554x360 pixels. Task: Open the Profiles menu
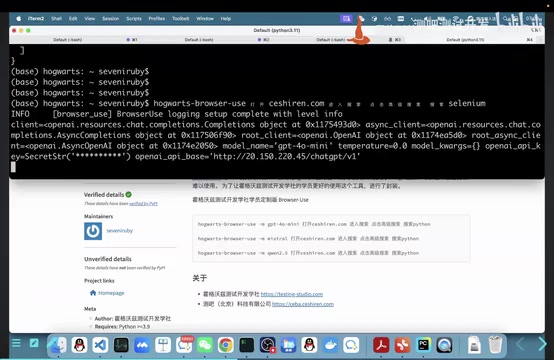pyautogui.click(x=157, y=18)
